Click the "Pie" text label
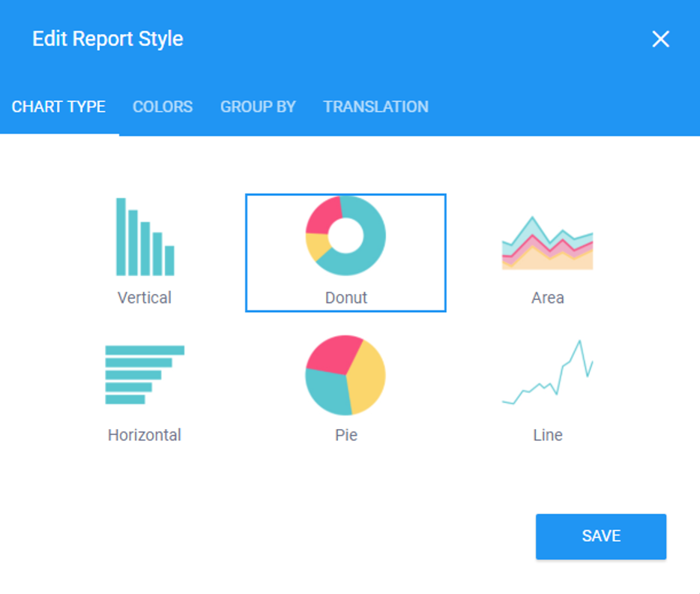The width and height of the screenshot is (700, 594). (346, 435)
